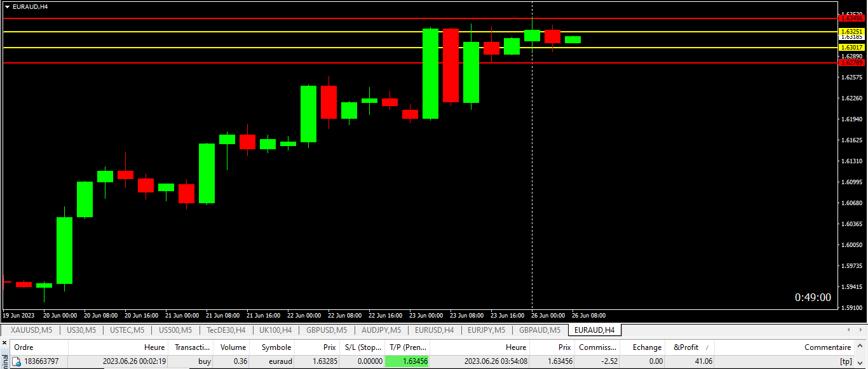This screenshot has width=868, height=369.
Task: Click the green 1.63456 take profit cell
Action: click(407, 362)
